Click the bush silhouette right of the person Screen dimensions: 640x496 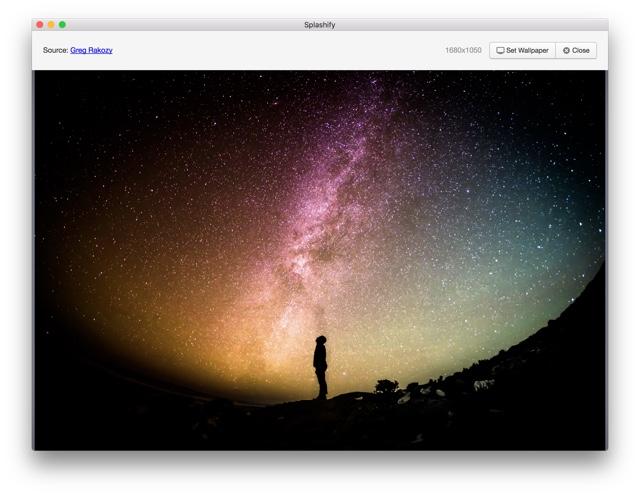386,385
